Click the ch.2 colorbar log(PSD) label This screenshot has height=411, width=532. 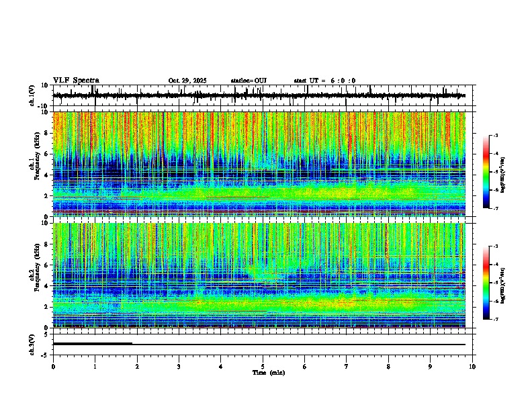(x=502, y=285)
